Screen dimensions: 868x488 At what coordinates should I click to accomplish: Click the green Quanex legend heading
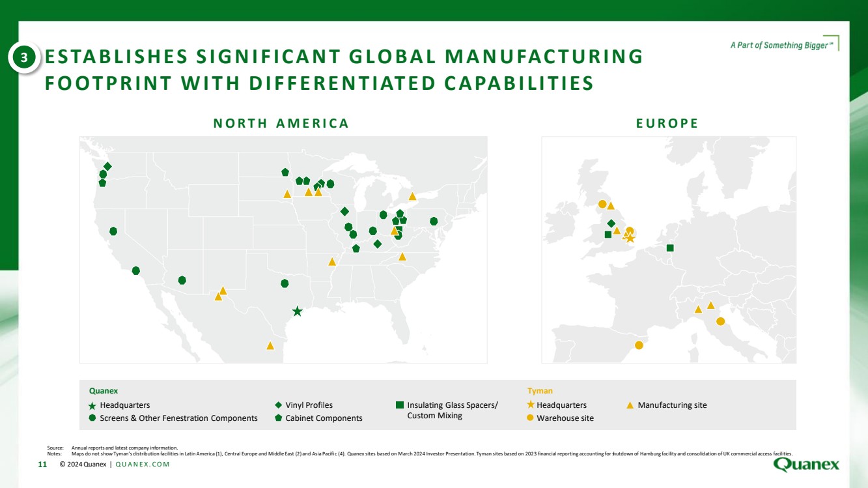click(104, 391)
